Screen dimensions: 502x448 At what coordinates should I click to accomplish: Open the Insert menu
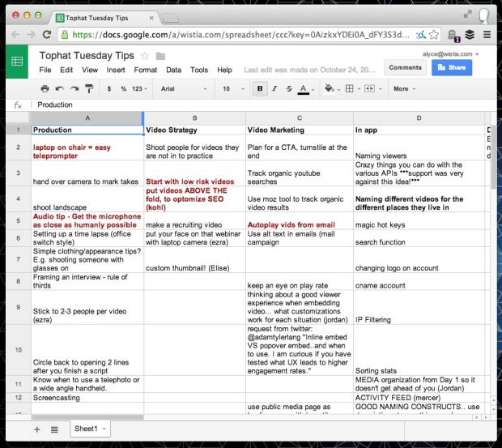116,70
